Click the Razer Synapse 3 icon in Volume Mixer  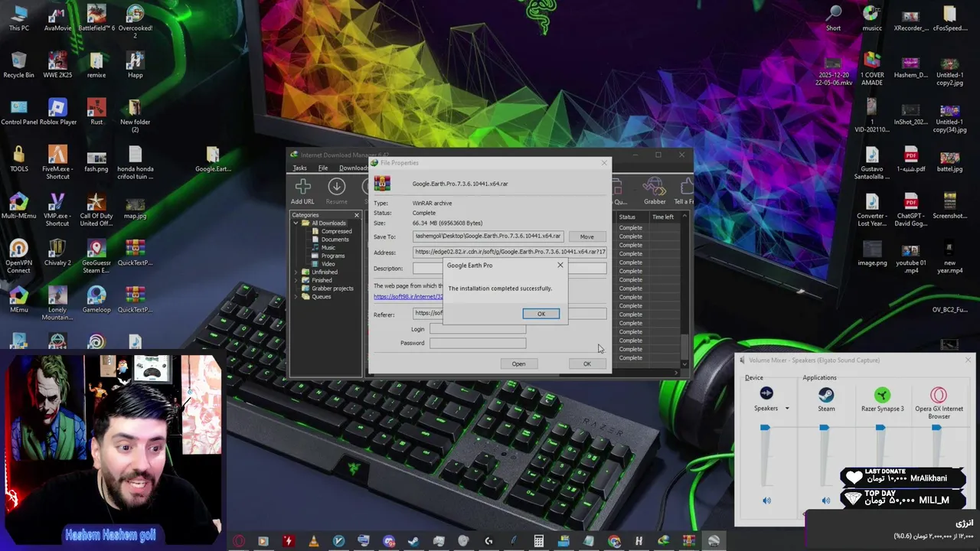tap(882, 395)
